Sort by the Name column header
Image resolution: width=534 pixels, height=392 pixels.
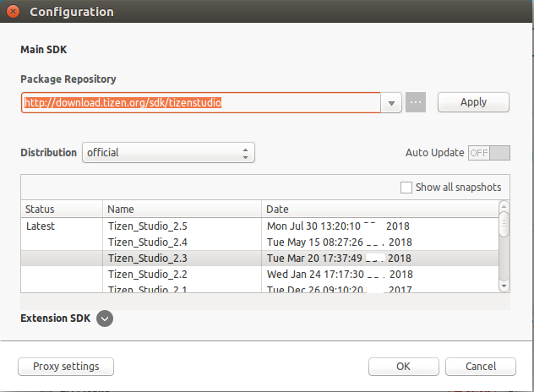tap(182, 210)
